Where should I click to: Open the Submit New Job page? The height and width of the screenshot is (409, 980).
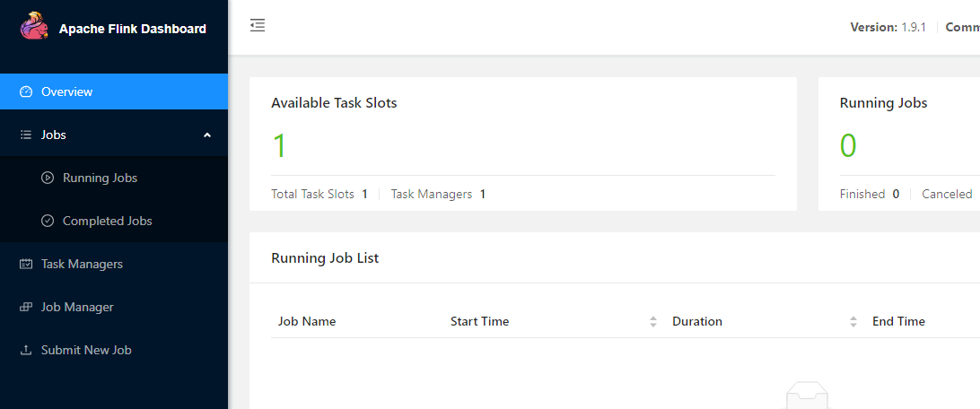[x=86, y=350]
